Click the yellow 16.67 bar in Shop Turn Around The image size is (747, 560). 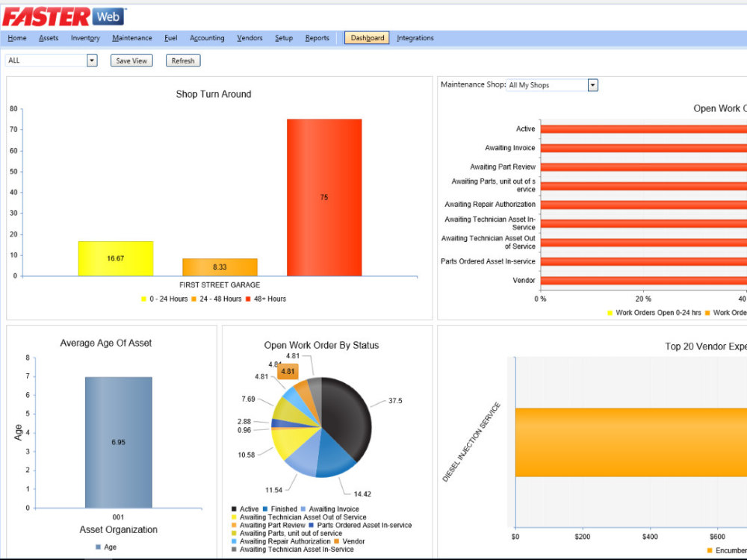coord(116,258)
